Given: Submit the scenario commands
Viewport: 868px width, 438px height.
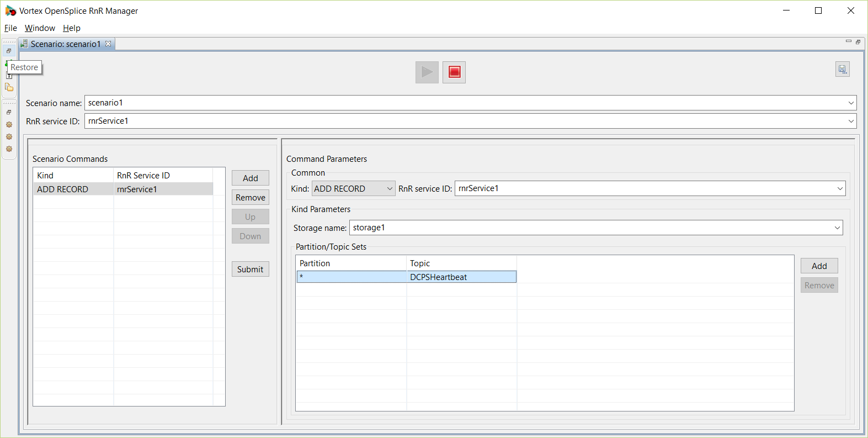Looking at the screenshot, I should point(251,269).
